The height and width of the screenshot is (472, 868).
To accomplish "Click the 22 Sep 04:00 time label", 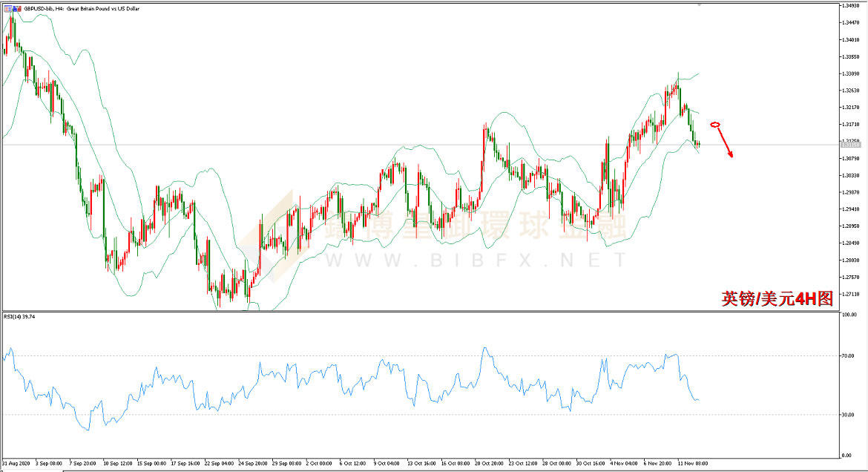I will pos(219,463).
